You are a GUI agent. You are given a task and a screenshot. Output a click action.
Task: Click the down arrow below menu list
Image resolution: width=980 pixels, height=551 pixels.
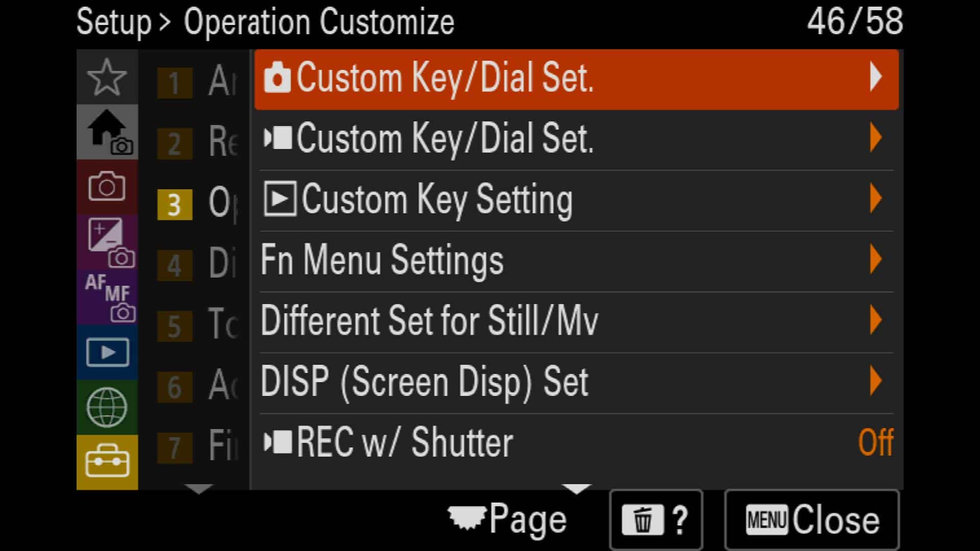coord(577,489)
